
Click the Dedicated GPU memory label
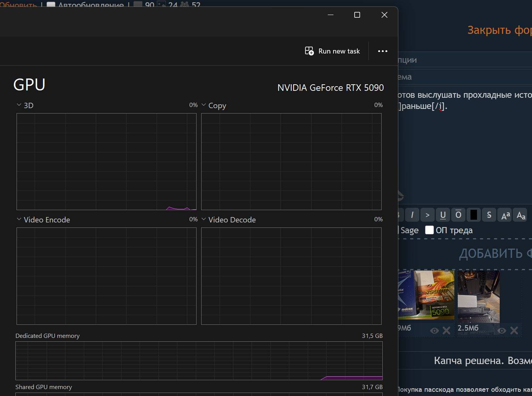click(x=47, y=336)
